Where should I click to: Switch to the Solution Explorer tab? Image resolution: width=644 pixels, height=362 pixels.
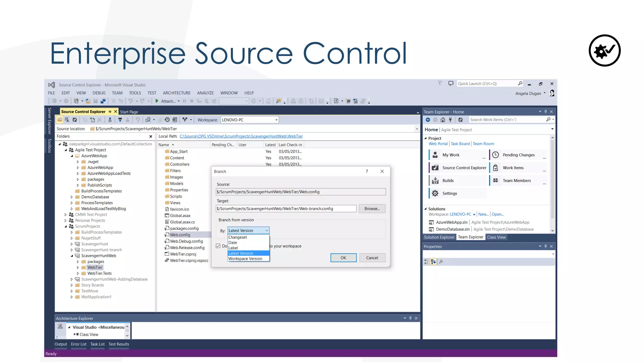(439, 237)
